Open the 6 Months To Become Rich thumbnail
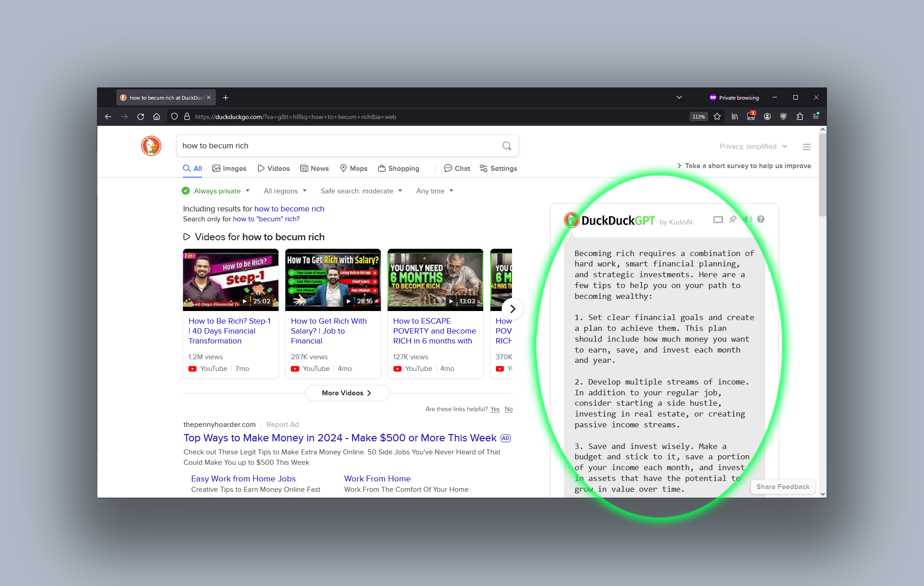This screenshot has width=924, height=586. pos(435,280)
